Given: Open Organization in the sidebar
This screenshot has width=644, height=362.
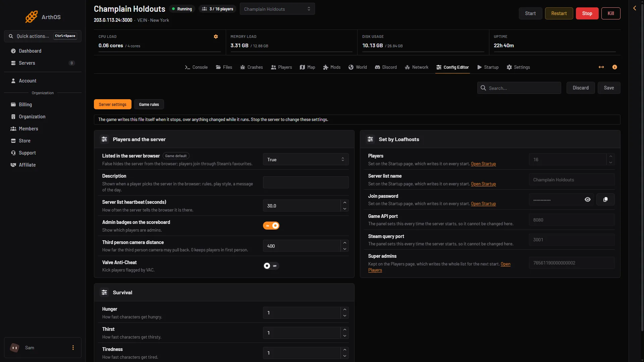Looking at the screenshot, I should coord(43,117).
